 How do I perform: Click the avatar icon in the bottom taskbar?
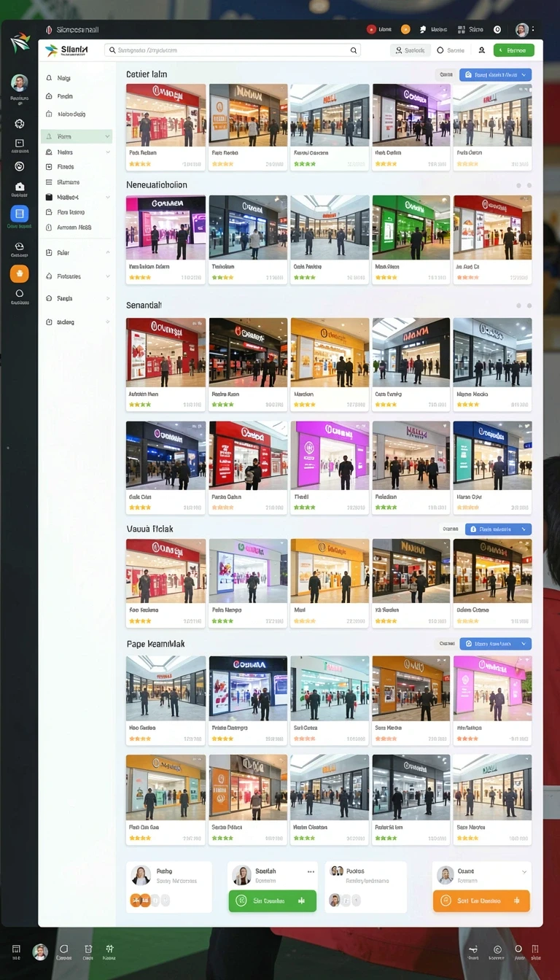click(40, 952)
